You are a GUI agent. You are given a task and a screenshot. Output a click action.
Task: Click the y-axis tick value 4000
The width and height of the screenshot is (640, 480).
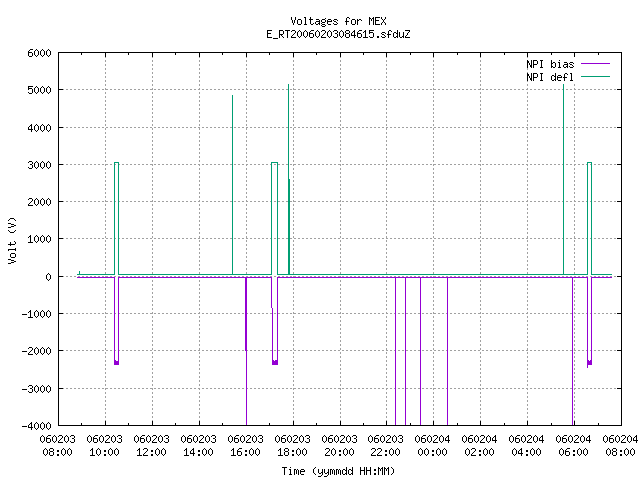point(39,128)
